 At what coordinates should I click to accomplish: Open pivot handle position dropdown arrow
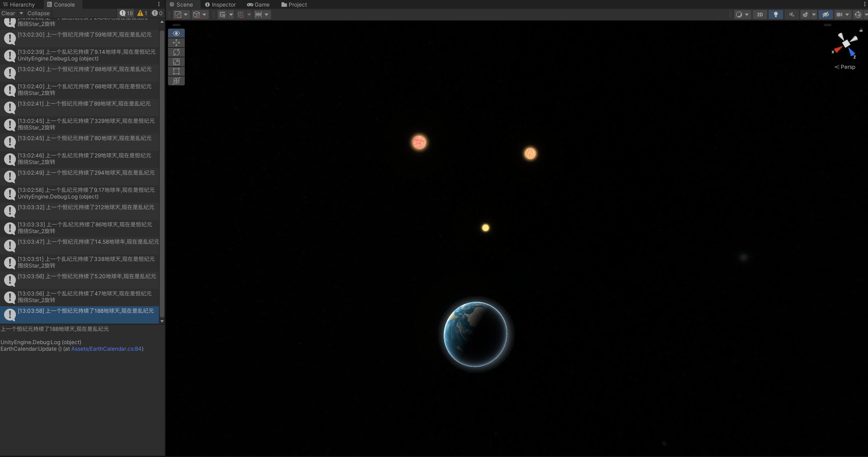(x=186, y=15)
